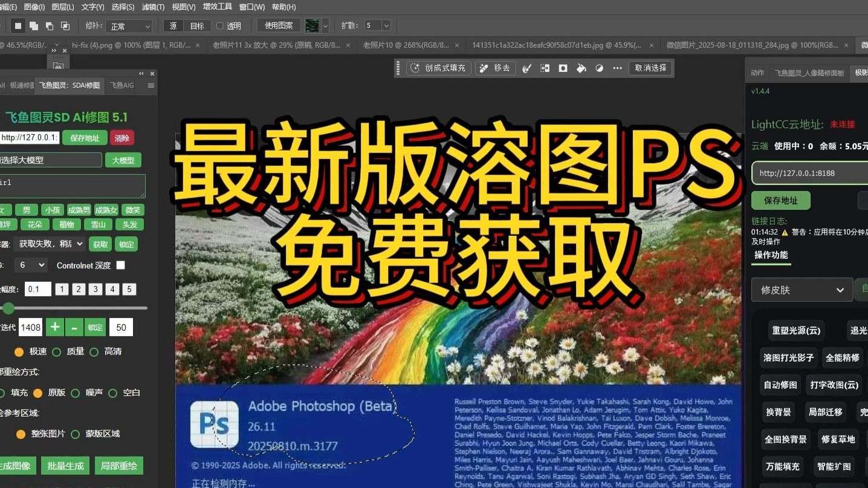
Task: Adjust the green amplitude slider handle
Action: tap(8, 308)
